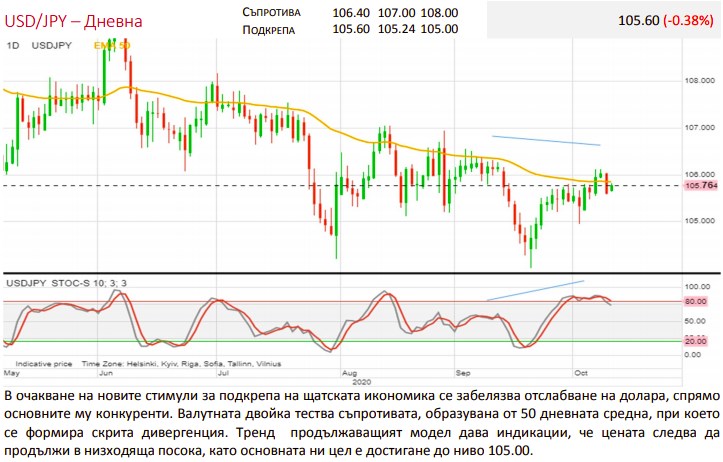The width and height of the screenshot is (723, 462).
Task: Click the Jun label on time axis
Action: (106, 373)
